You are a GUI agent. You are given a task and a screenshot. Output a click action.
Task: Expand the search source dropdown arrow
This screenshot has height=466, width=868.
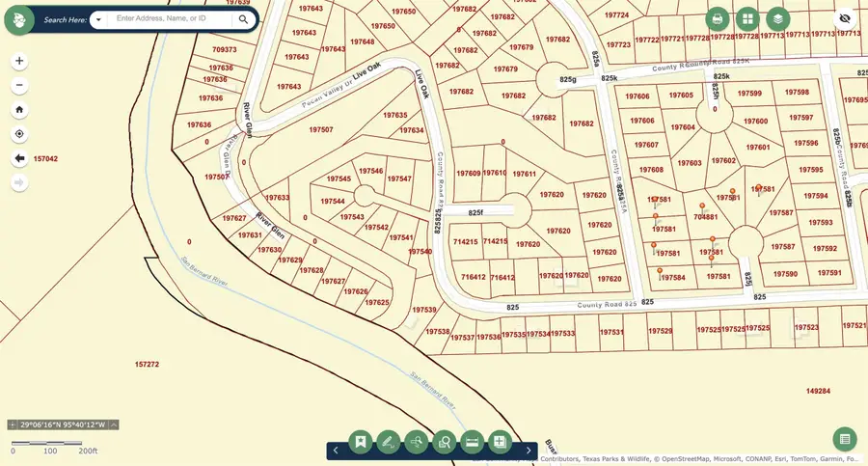point(98,19)
